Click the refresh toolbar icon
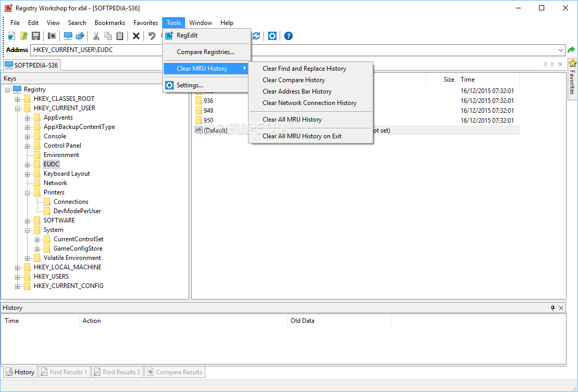 [256, 36]
